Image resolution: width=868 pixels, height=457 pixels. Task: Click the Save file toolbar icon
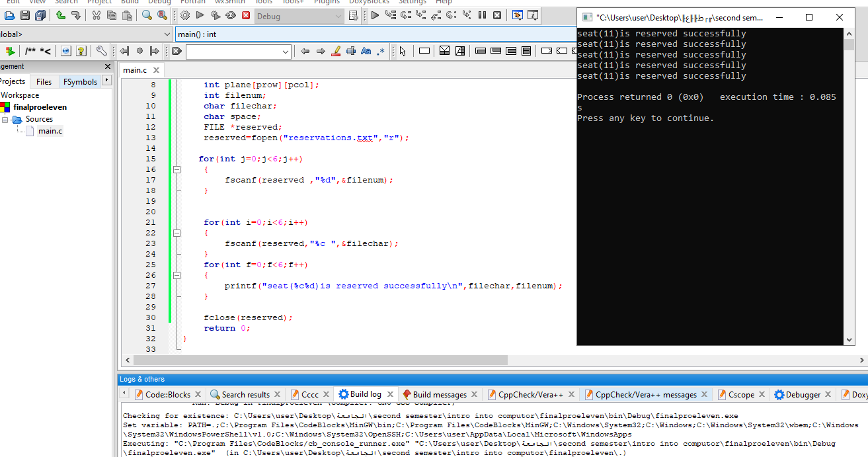click(25, 15)
